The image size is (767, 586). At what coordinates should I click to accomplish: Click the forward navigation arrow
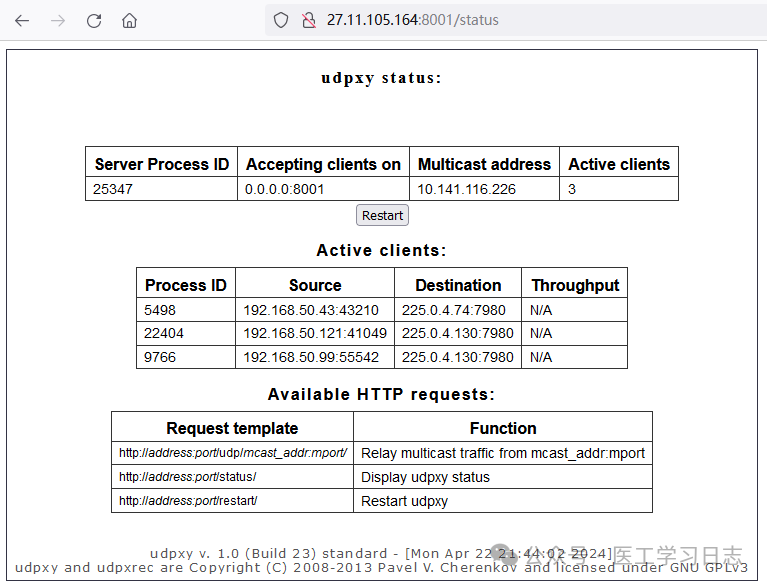coord(58,21)
